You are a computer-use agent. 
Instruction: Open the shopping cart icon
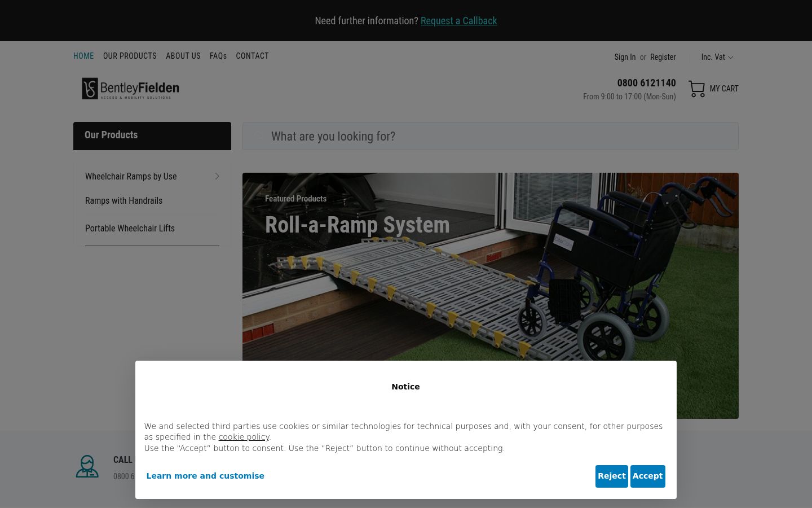[696, 89]
